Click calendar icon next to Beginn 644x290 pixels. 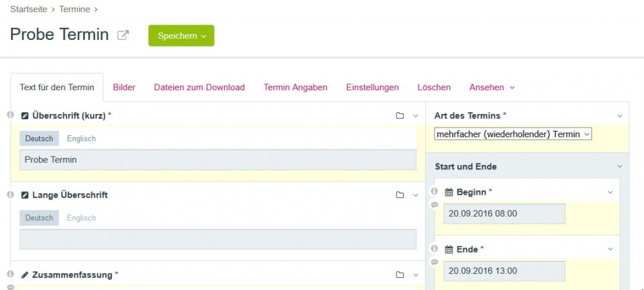[449, 192]
